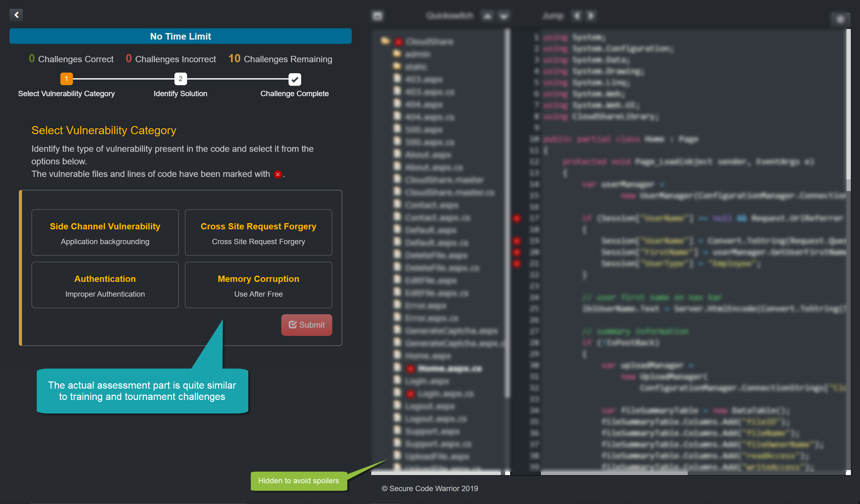
Task: Open Contact.aspx in the file tree
Action: pos(432,205)
